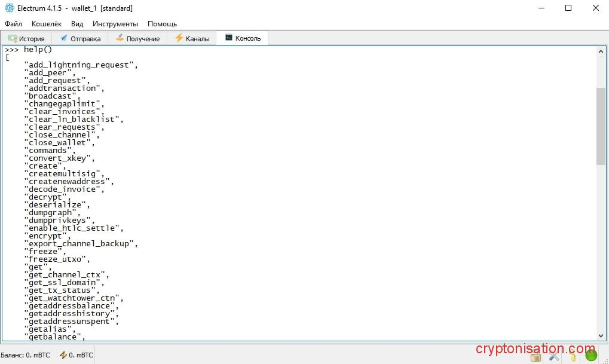Expand the Кошелёк menu

click(x=46, y=24)
